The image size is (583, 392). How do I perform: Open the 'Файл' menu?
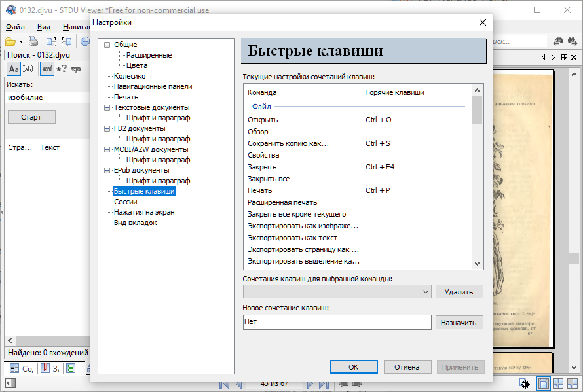[x=15, y=27]
